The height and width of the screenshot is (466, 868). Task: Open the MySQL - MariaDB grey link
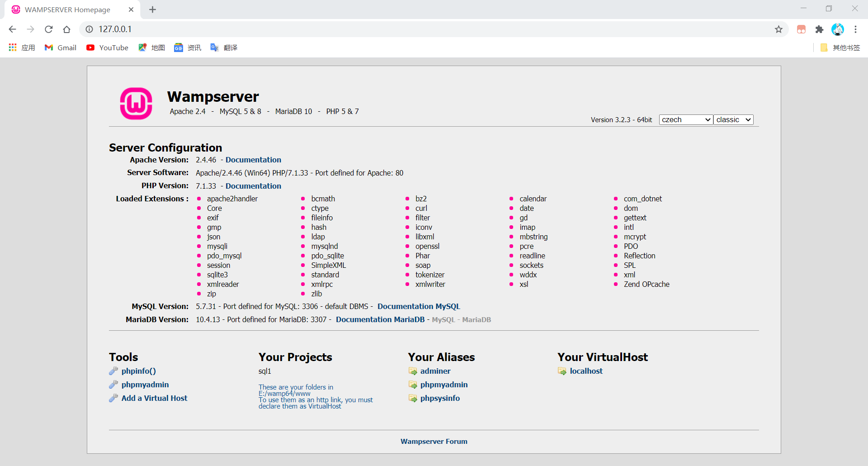[461, 320]
